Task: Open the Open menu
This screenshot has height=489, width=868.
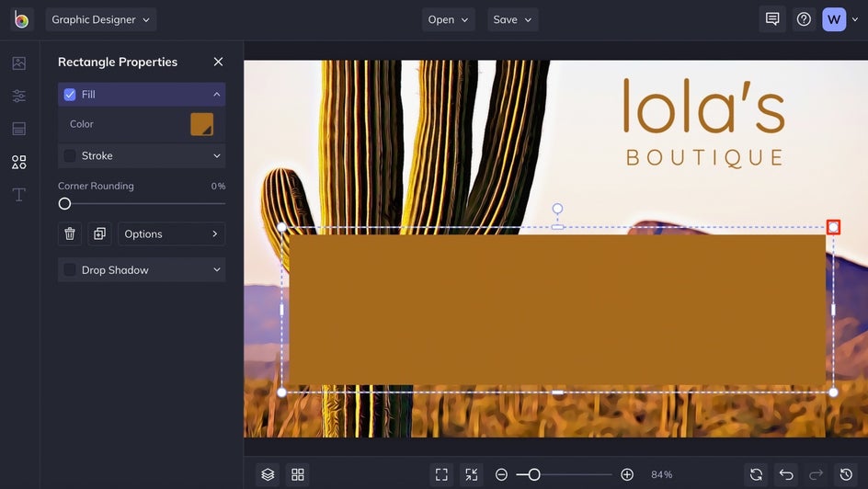Action: coord(448,19)
